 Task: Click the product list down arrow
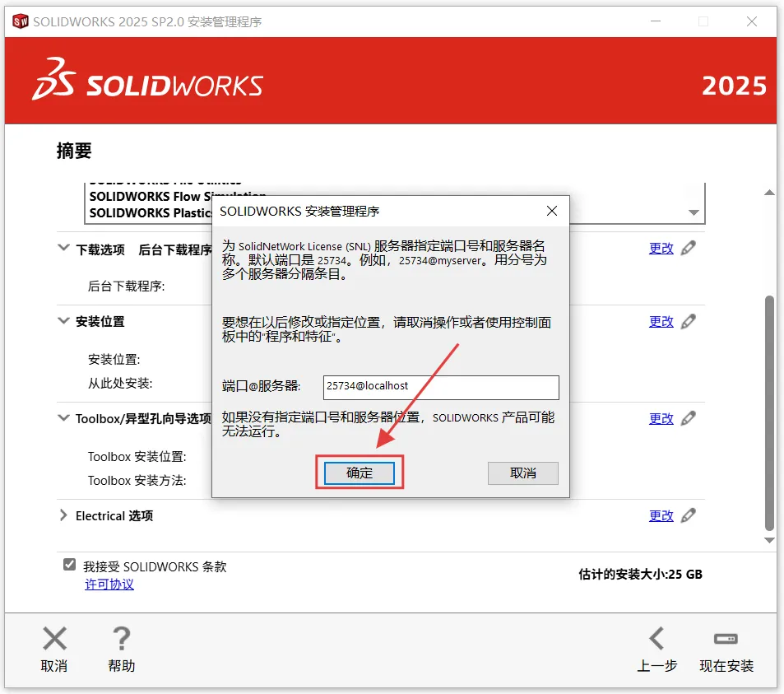tap(694, 212)
